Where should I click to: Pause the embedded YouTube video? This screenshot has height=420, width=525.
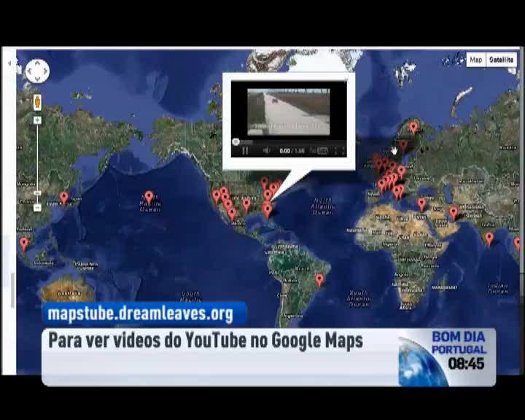245,151
